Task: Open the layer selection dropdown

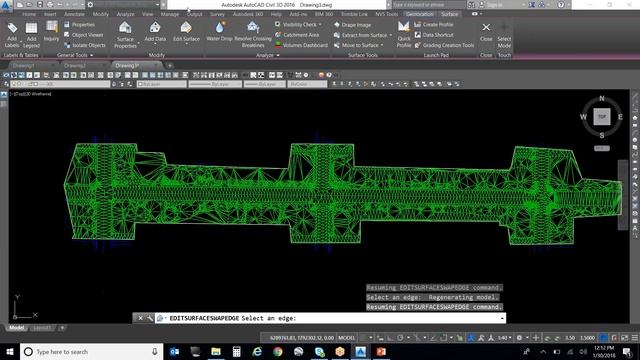Action: (x=60, y=84)
